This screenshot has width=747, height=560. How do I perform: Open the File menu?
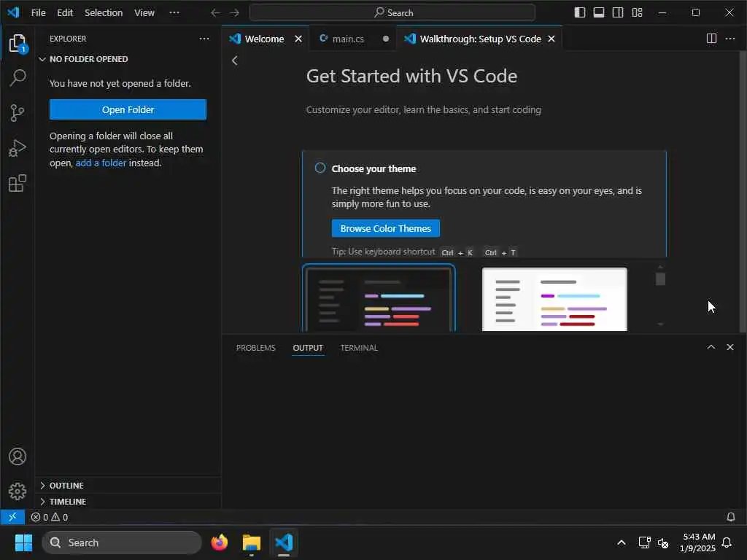pos(38,13)
